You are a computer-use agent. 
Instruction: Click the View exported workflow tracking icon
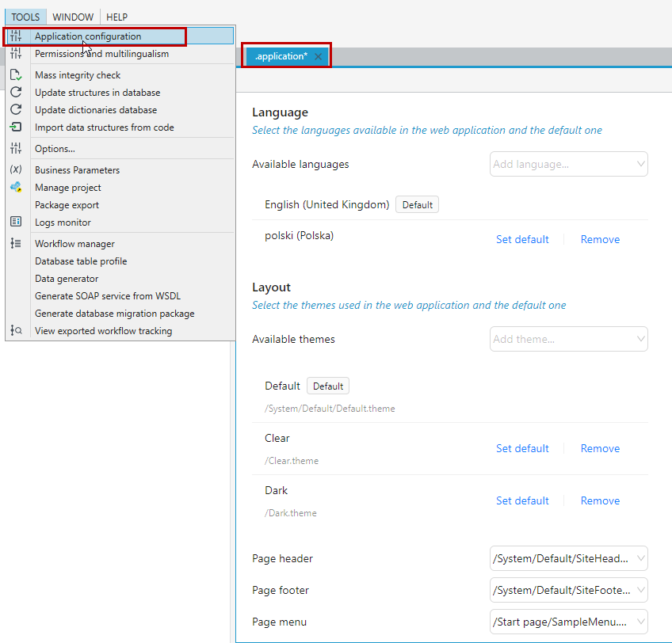(x=16, y=330)
